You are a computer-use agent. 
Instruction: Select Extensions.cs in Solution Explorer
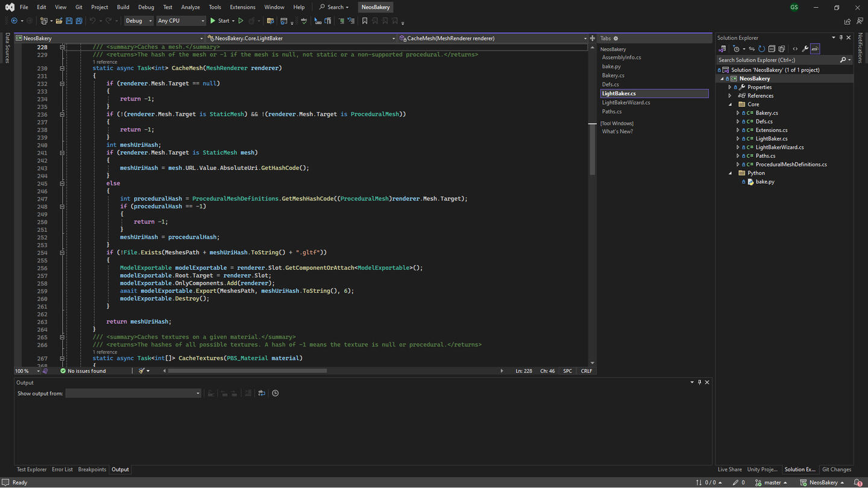[x=771, y=130]
